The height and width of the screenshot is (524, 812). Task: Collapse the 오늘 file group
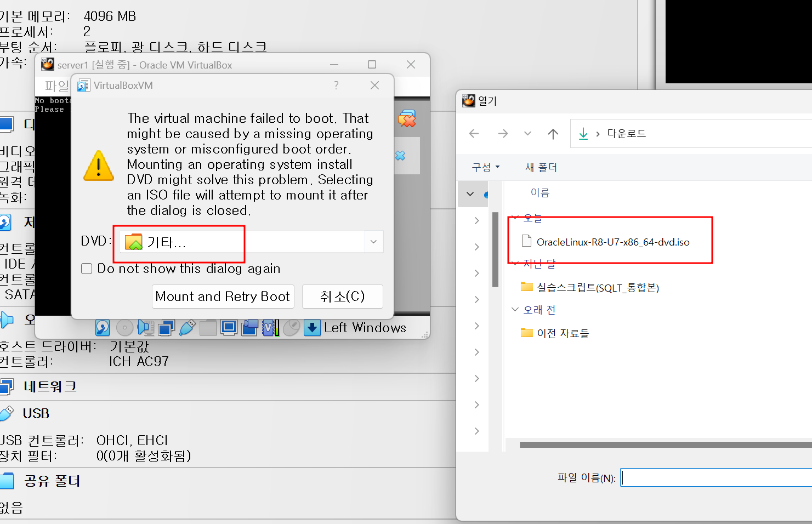click(x=515, y=218)
